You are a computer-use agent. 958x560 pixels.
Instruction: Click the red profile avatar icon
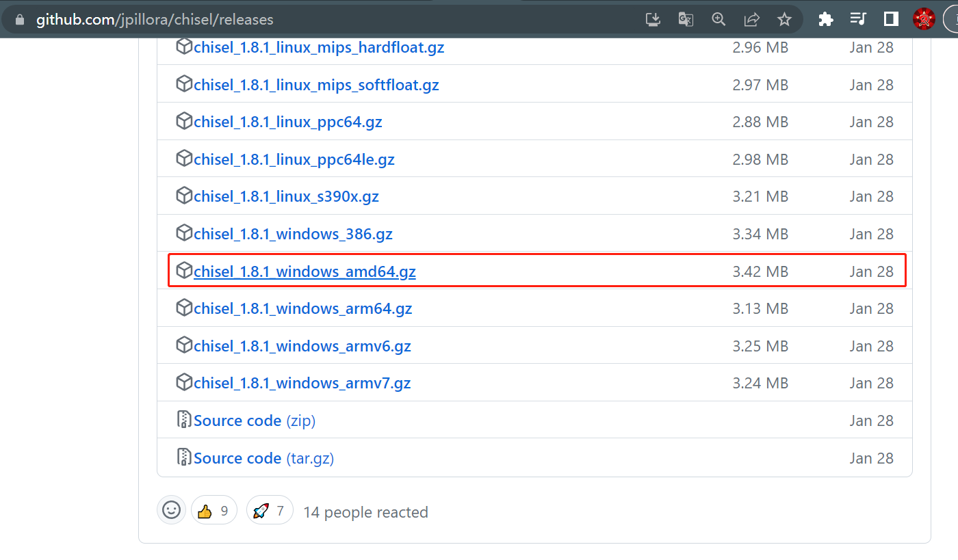point(924,19)
